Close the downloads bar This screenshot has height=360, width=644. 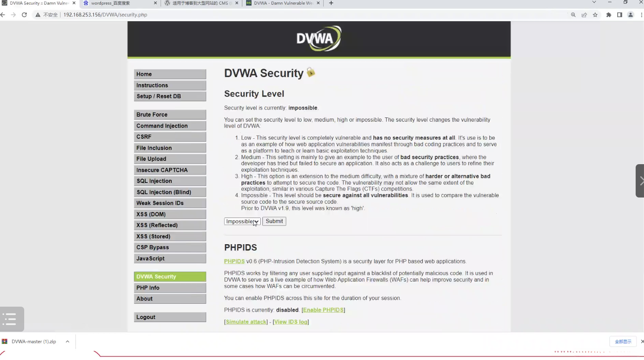click(642, 341)
